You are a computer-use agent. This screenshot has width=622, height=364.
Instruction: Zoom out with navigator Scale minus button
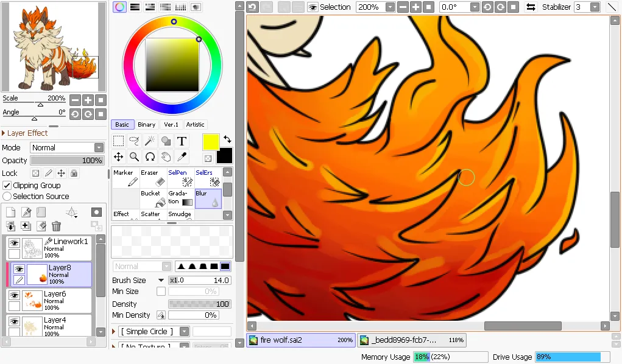pos(75,100)
